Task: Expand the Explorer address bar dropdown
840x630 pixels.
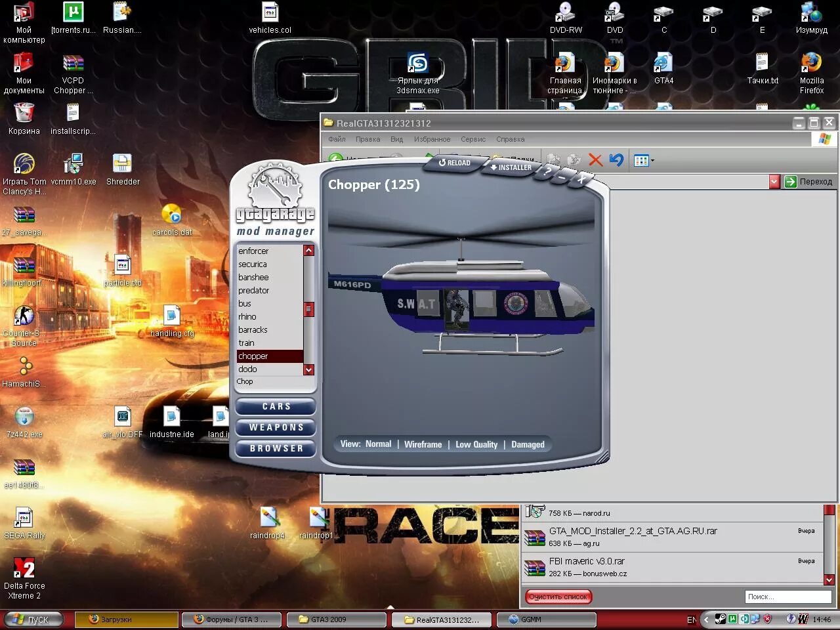Action: (x=774, y=181)
